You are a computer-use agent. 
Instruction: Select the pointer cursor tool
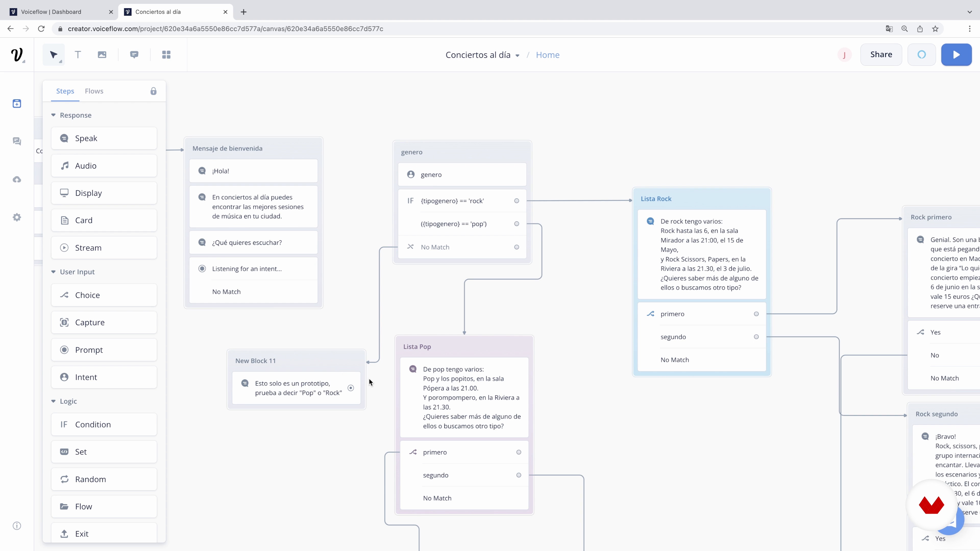pos(54,55)
